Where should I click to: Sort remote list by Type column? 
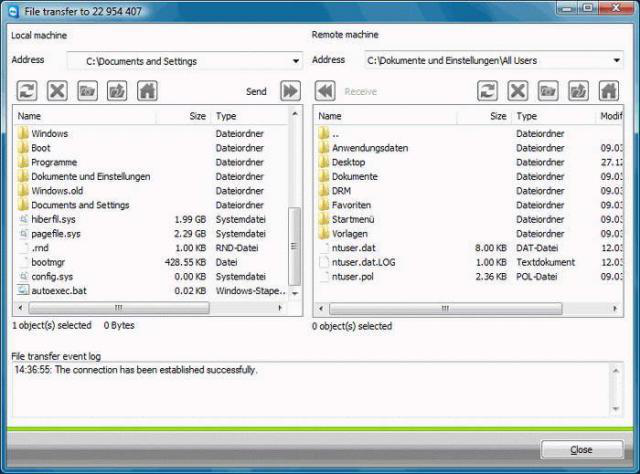coord(554,116)
